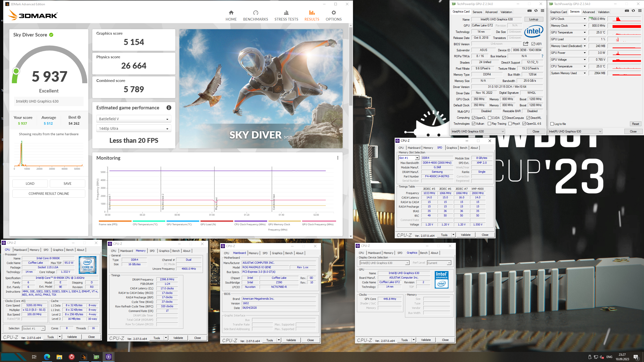Viewport: 644px width, 362px height.
Task: Open the hamburger menu in GPU-Z Sensors window
Action: coord(640,11)
